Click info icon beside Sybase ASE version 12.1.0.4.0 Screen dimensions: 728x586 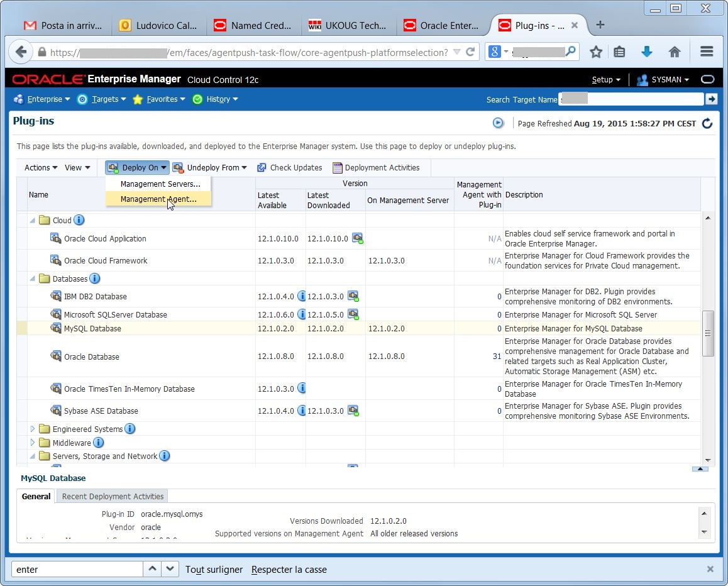(x=301, y=411)
